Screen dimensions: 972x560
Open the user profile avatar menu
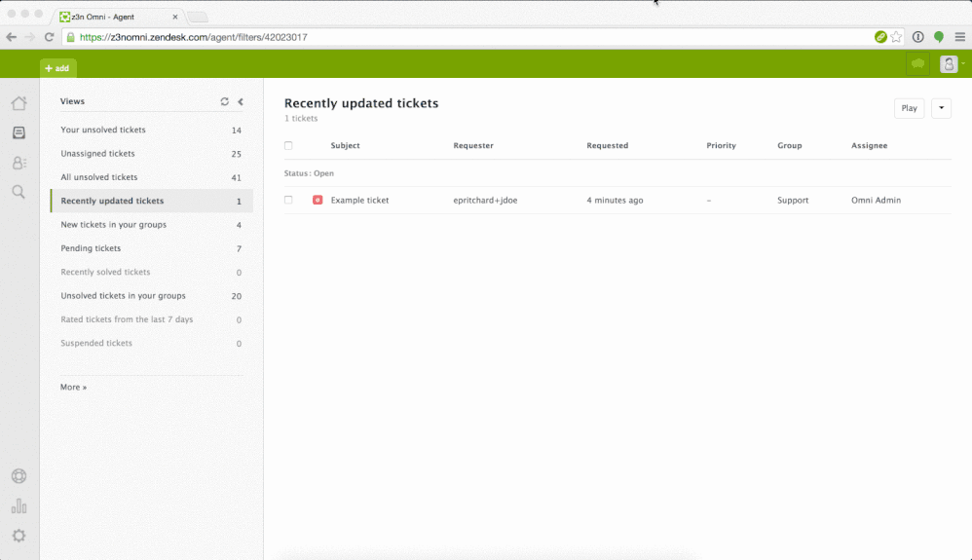(x=950, y=64)
